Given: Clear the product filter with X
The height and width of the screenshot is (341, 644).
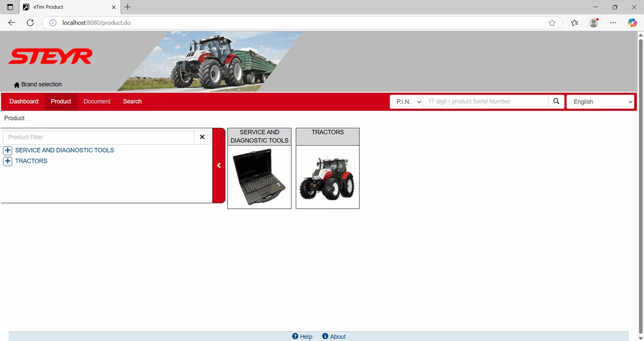Looking at the screenshot, I should click(202, 137).
